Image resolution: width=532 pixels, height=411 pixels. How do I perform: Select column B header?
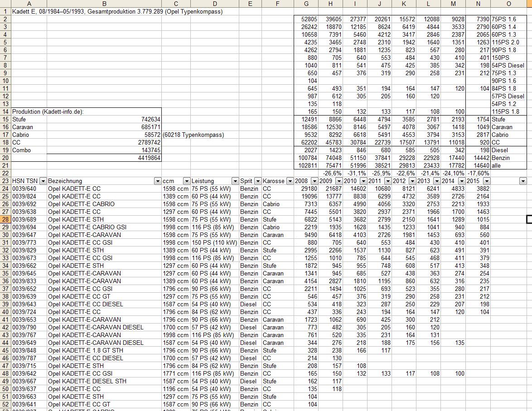[x=104, y=4]
